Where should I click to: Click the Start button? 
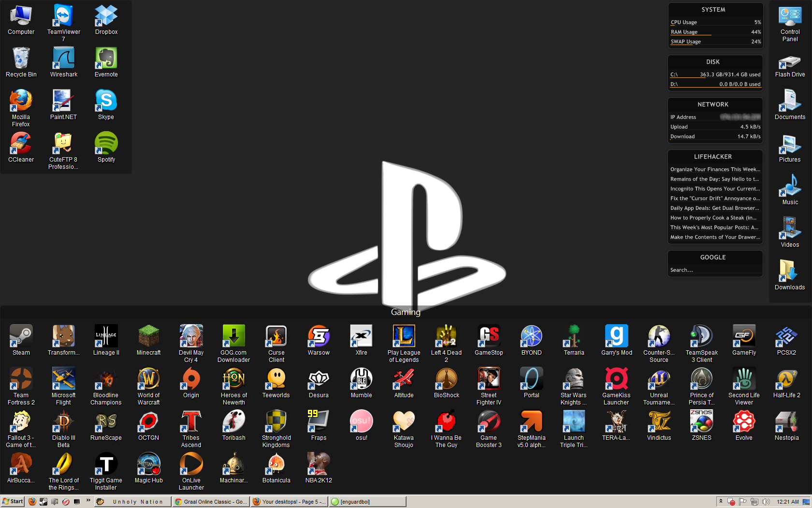click(x=13, y=502)
